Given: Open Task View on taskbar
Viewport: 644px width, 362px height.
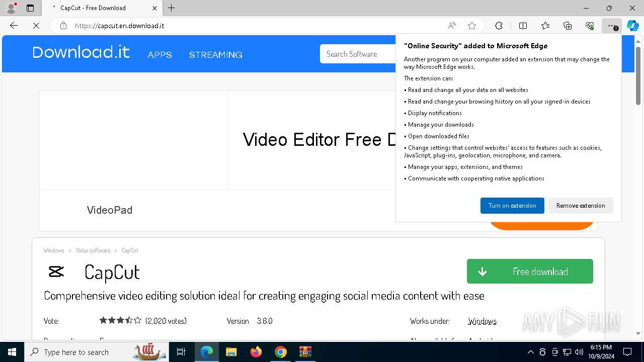Looking at the screenshot, I should (x=182, y=352).
